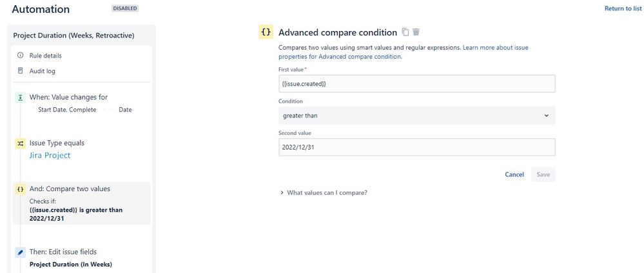Click the dropdown chevron in Condition field
This screenshot has width=644, height=273.
(x=546, y=116)
